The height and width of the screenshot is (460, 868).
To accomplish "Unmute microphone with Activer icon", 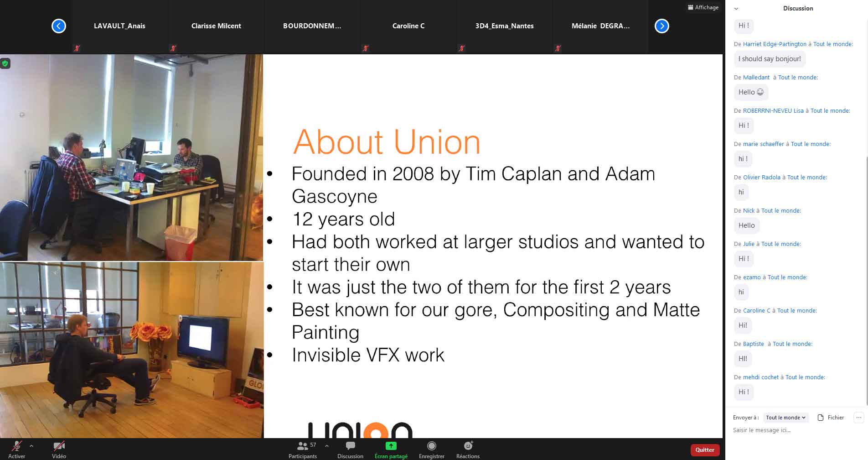I will pos(17,446).
